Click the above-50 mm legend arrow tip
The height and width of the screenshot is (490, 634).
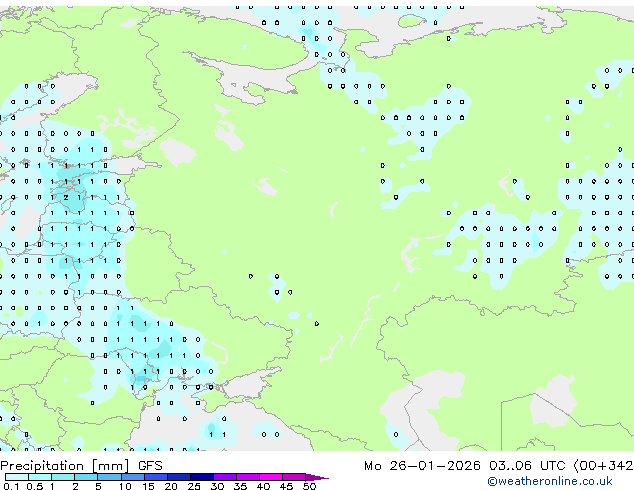click(317, 477)
